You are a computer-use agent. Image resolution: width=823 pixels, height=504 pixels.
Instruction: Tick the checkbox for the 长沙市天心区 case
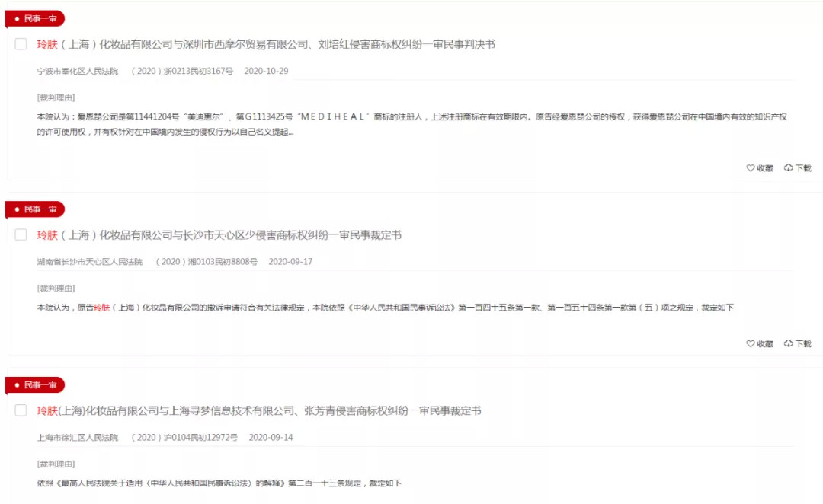tap(21, 234)
